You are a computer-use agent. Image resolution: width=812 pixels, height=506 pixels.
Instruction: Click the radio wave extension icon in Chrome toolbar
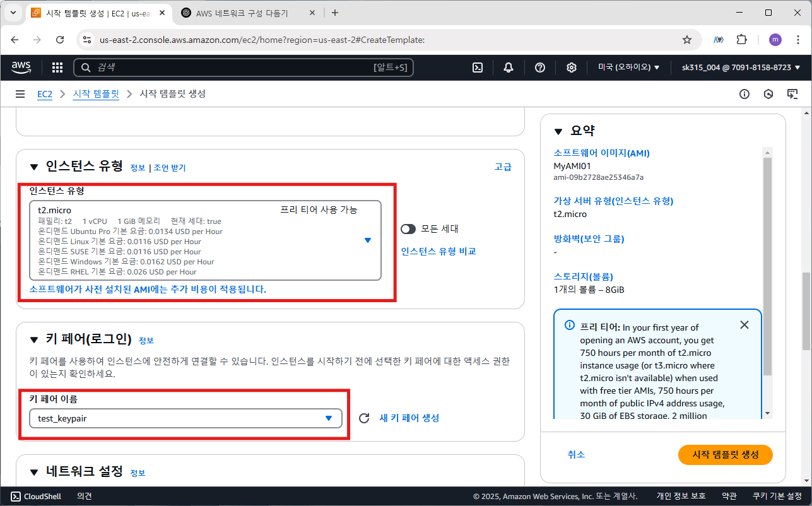point(718,40)
